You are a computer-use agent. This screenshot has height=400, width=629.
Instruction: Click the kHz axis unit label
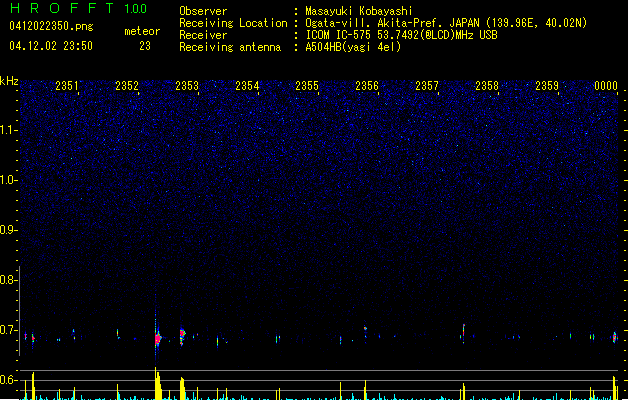pyautogui.click(x=9, y=81)
